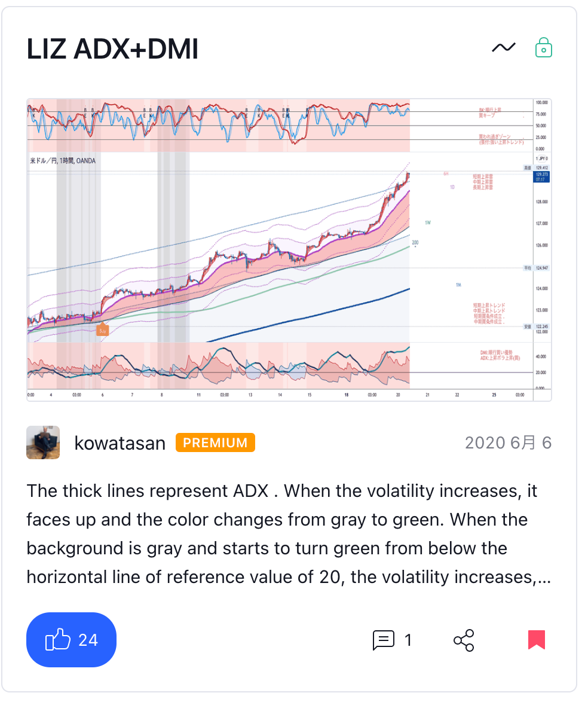
Task: Click the green 200 moving average label
Action: (415, 243)
